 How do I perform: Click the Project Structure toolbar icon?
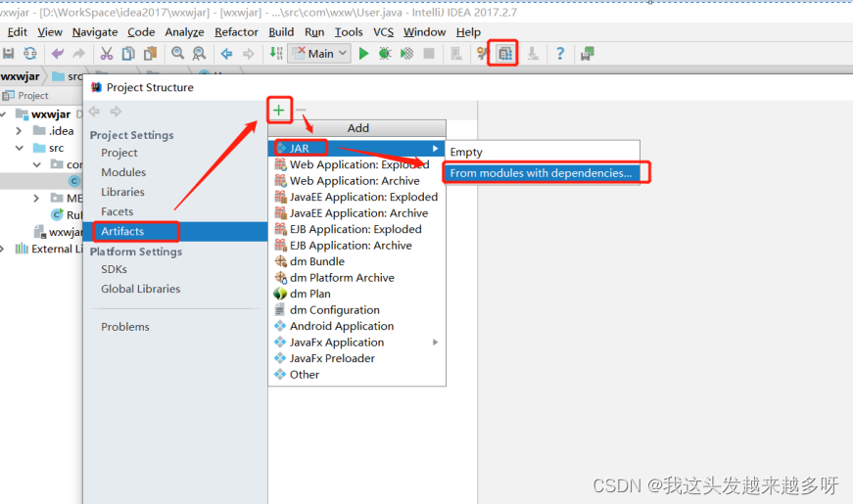tap(505, 54)
